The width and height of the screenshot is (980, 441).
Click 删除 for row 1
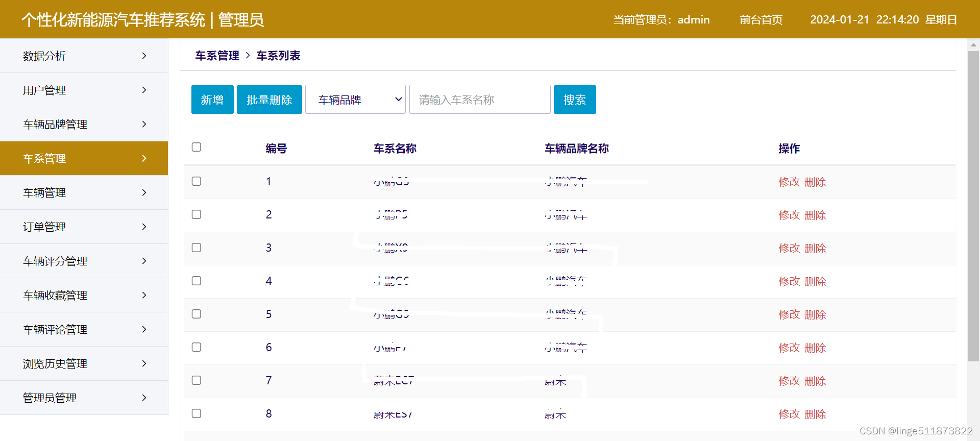click(815, 182)
